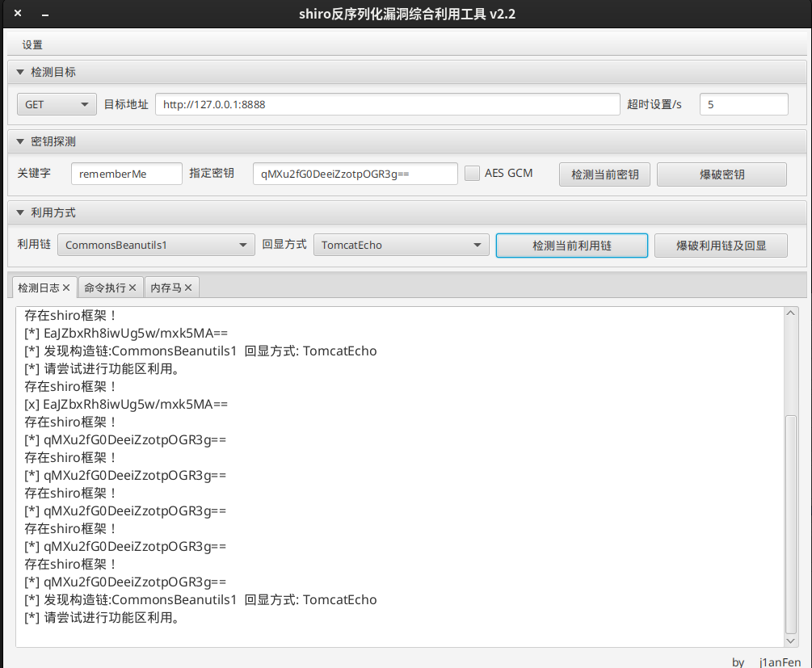Click the 超时设置 timeout field
The image size is (812, 668).
[x=743, y=104]
